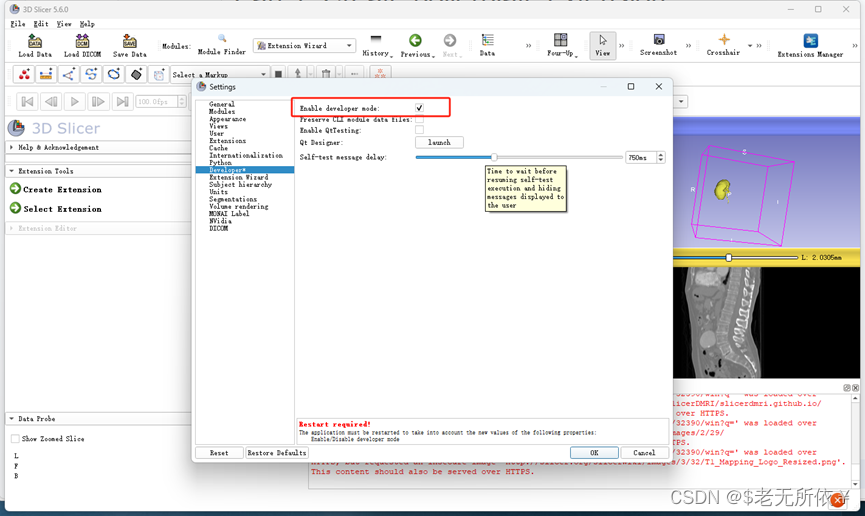
Task: Open the View menu
Action: [64, 24]
